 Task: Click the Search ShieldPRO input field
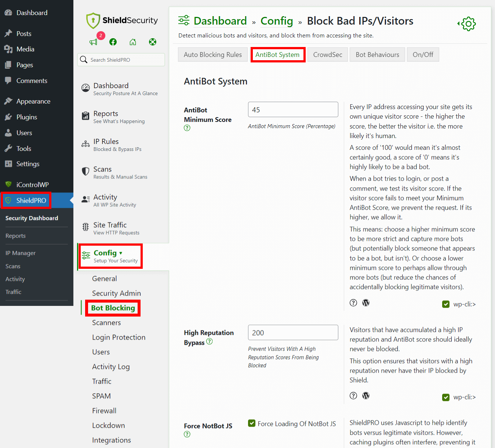pyautogui.click(x=121, y=59)
